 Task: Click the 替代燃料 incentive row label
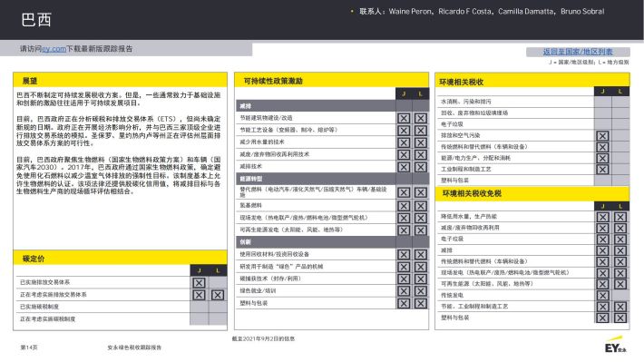(313, 192)
